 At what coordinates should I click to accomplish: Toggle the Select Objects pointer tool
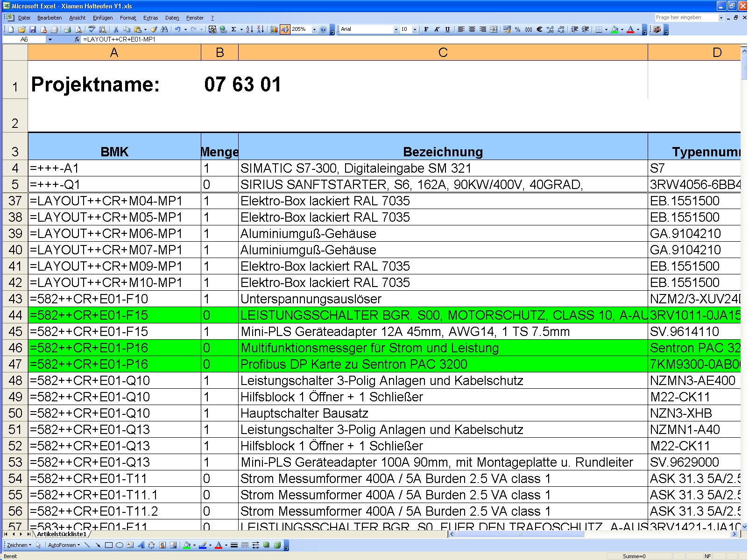click(x=39, y=545)
